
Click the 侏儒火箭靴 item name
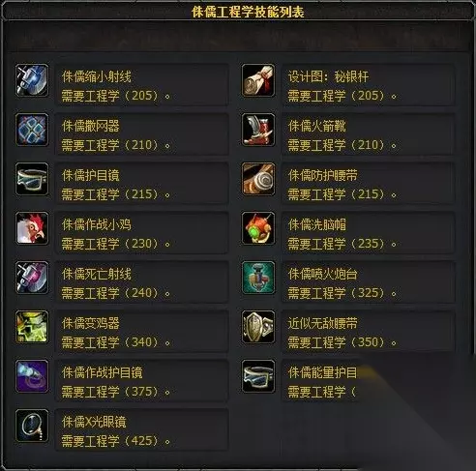[317, 126]
